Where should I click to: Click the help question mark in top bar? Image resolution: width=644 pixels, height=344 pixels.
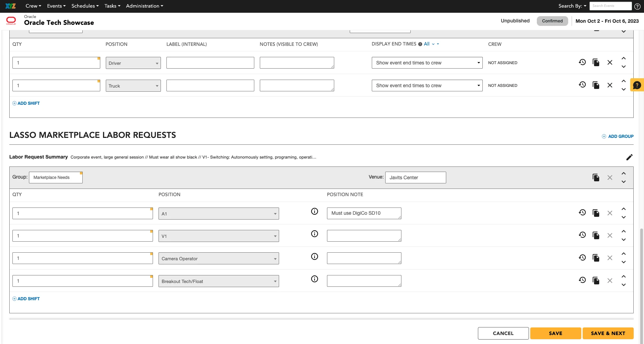pos(637,6)
